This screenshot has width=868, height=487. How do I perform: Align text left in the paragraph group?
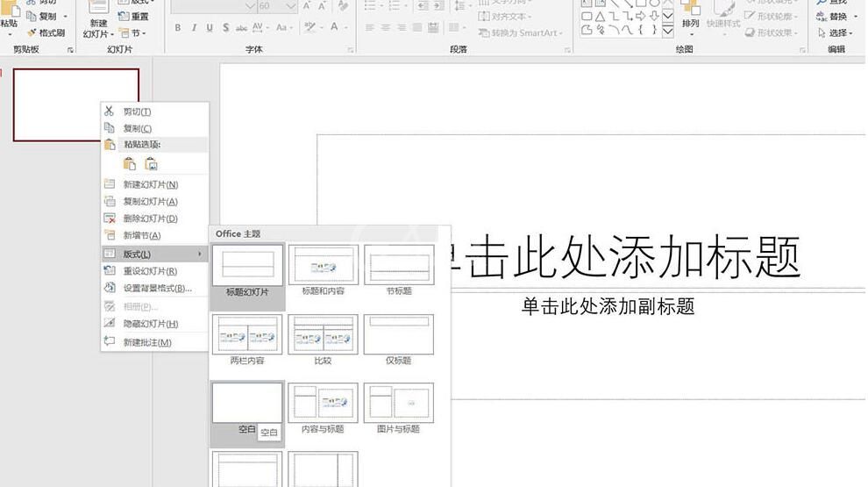(369, 27)
